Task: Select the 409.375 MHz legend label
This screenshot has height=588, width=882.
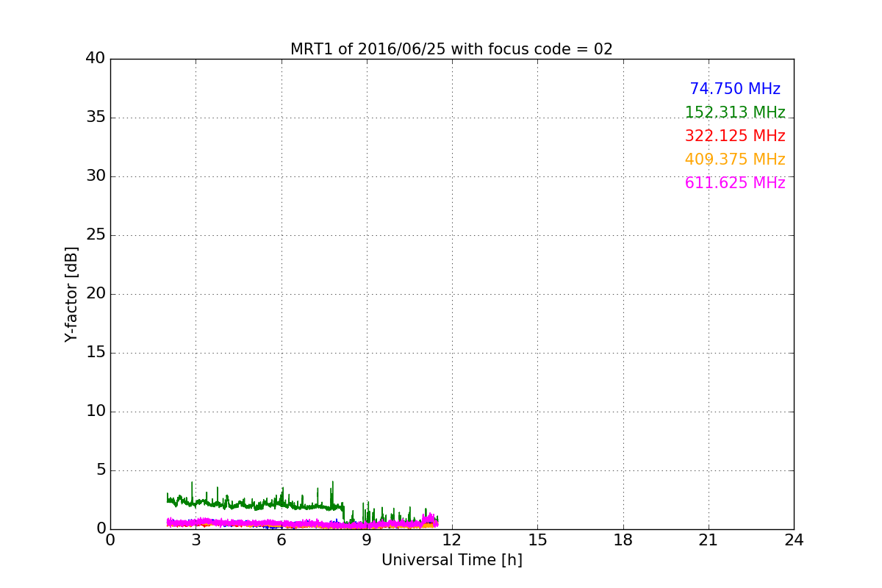Action: tap(735, 159)
